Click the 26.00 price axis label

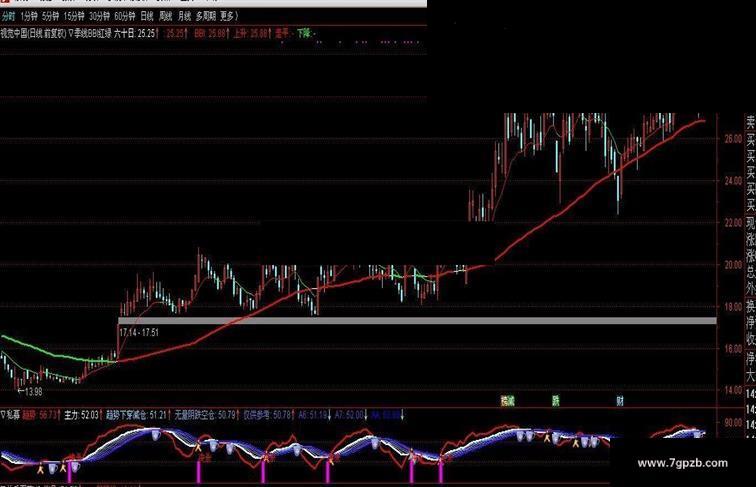click(733, 139)
